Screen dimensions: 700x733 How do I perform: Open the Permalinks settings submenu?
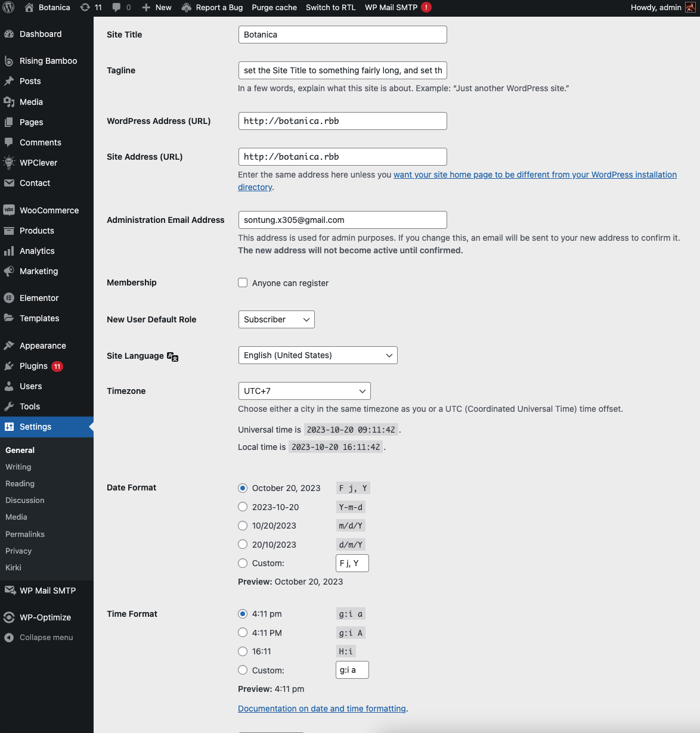point(25,534)
